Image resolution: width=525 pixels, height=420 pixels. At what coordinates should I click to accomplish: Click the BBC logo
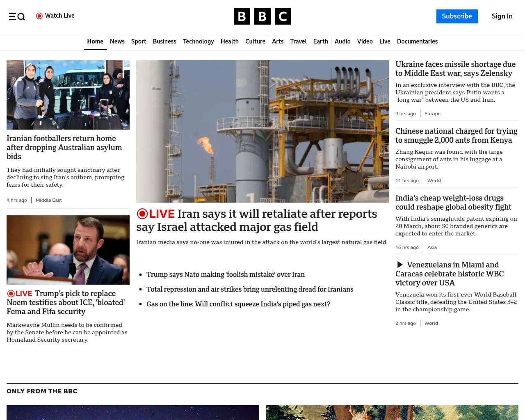tap(262, 16)
